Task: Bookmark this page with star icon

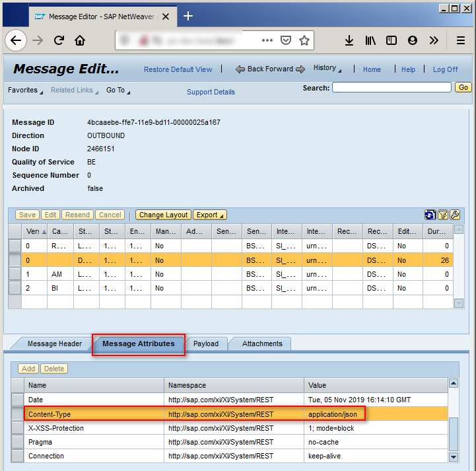Action: (x=304, y=40)
